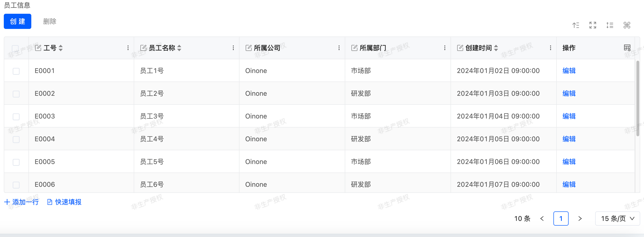644x237 pixels.
Task: Click the 快速填报 quick fill link
Action: pos(64,202)
